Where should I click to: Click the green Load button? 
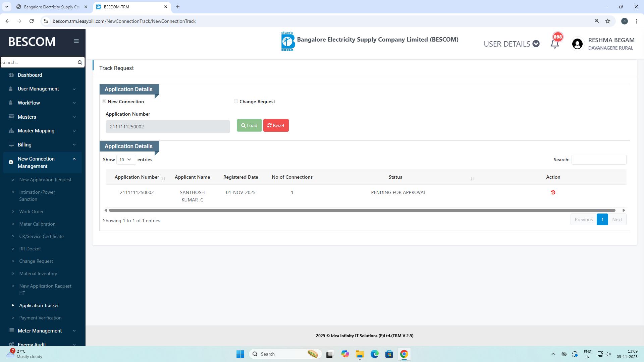coord(249,125)
